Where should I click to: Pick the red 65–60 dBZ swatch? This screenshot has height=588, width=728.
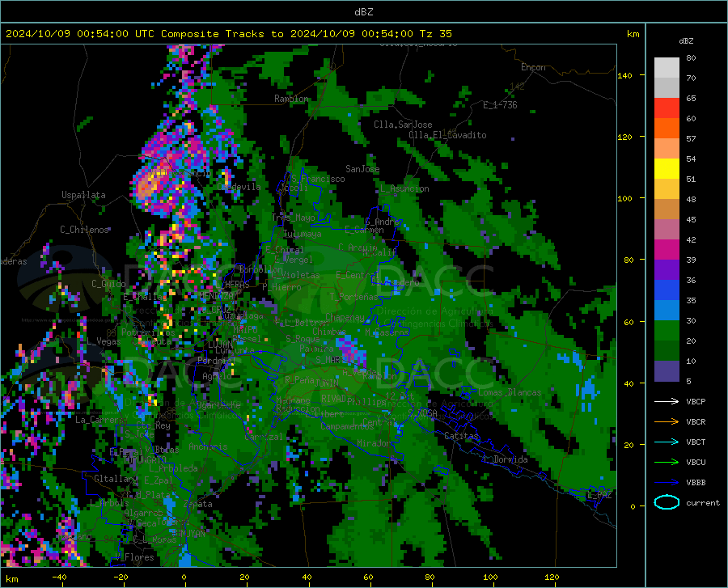pos(667,108)
